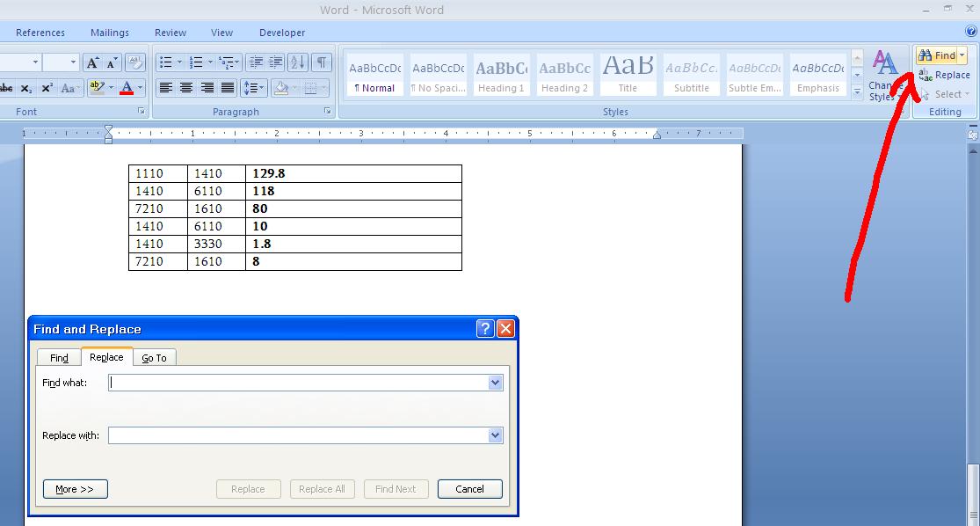Image resolution: width=980 pixels, height=526 pixels.
Task: Click into the 'Replace with' text field
Action: click(x=297, y=435)
